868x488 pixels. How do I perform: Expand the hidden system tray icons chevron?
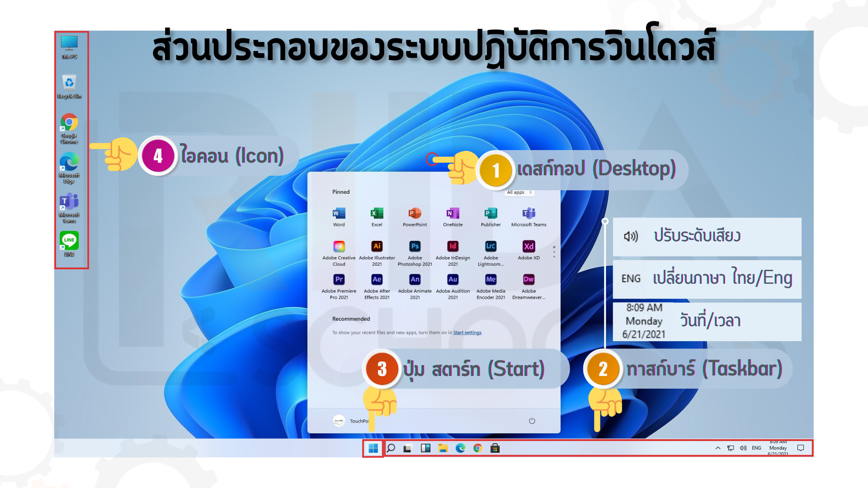(718, 448)
